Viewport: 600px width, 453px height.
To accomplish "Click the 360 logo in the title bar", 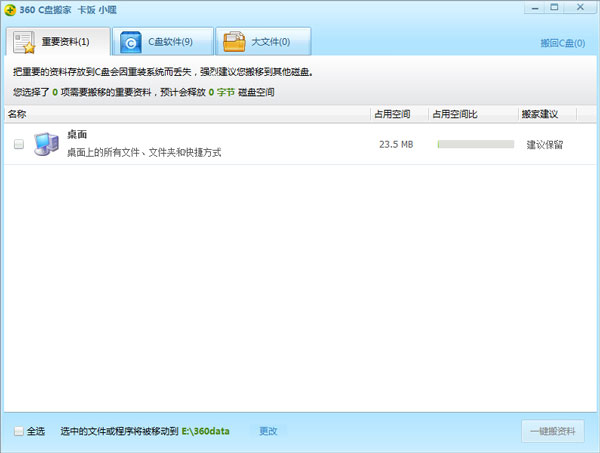I will tap(11, 9).
